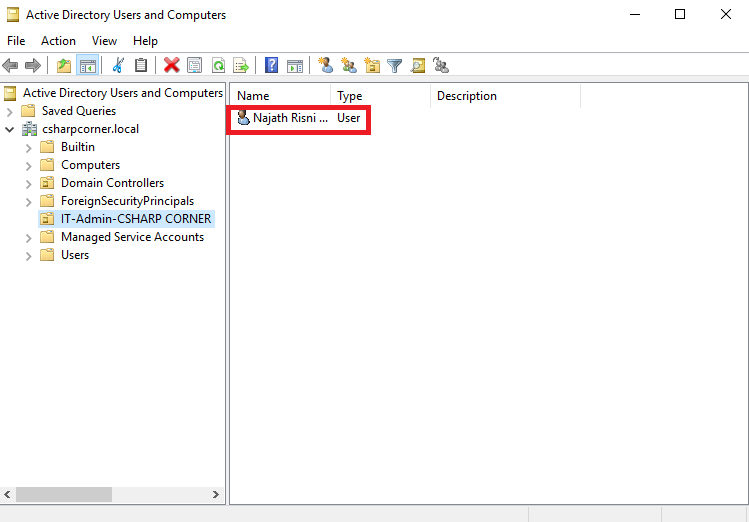
Task: Create a new user with toolbar icon
Action: click(x=326, y=65)
